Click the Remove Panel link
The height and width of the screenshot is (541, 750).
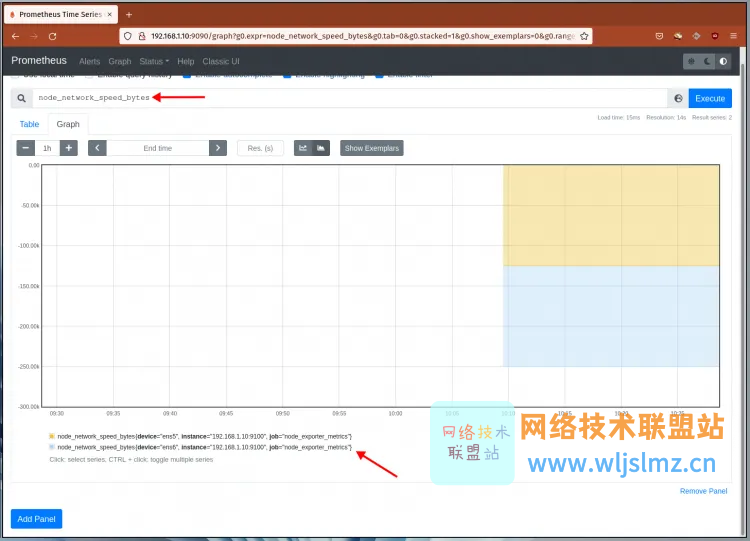point(703,491)
